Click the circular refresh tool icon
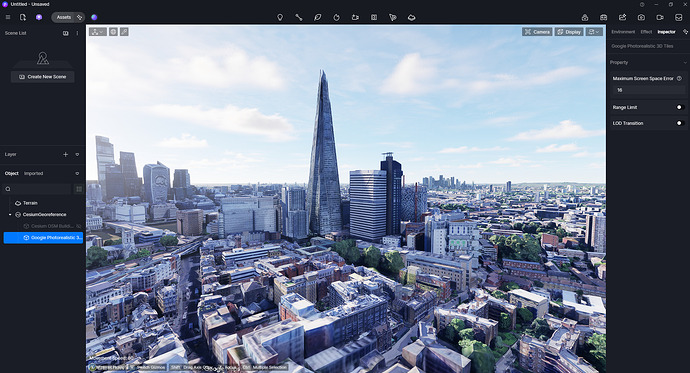 [336, 17]
